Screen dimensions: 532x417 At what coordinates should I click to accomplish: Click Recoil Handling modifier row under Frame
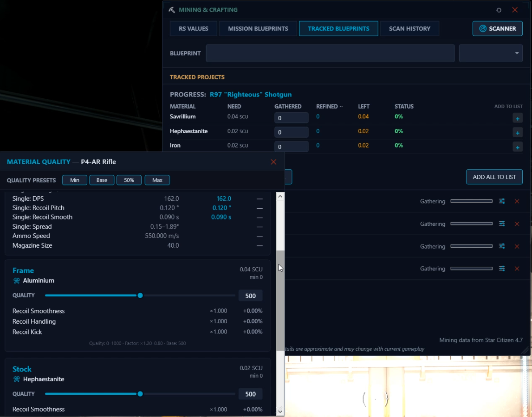(137, 321)
